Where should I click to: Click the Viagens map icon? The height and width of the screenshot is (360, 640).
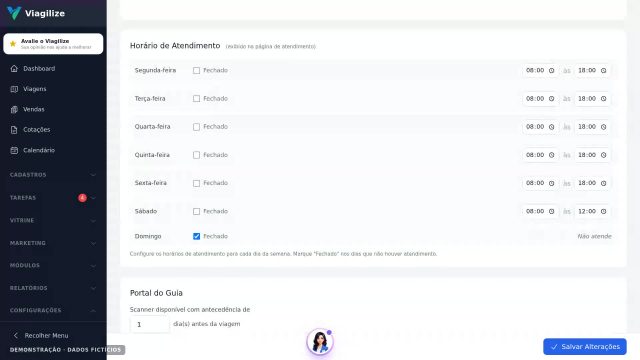pyautogui.click(x=14, y=89)
